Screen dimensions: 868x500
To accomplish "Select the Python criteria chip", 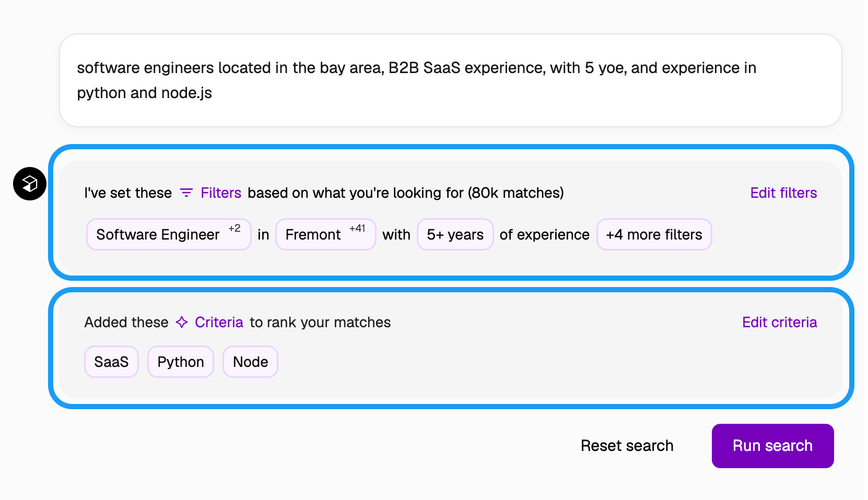I will (x=181, y=362).
